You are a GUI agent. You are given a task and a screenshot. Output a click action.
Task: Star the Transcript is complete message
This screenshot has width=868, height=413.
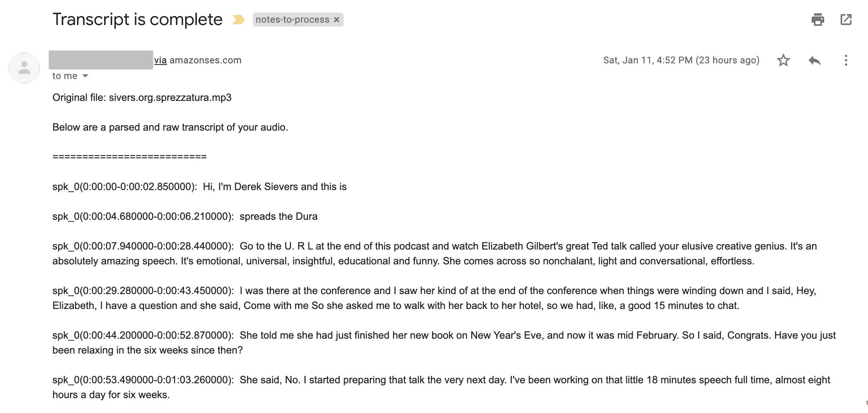tap(783, 60)
